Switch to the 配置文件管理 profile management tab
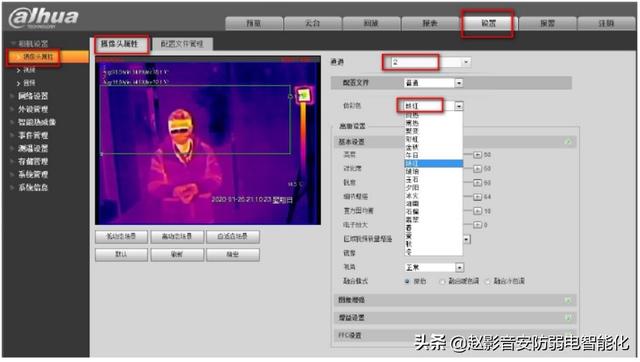Image resolution: width=640 pixels, height=362 pixels. [182, 44]
